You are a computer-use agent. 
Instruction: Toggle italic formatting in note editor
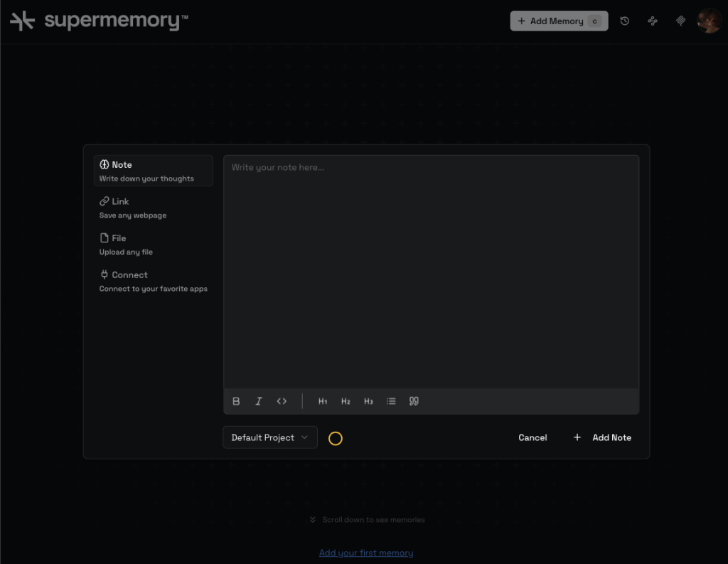click(259, 401)
